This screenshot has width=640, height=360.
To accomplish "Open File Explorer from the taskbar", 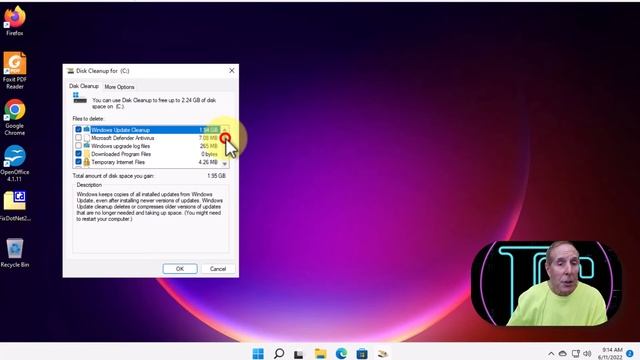I will 320,353.
